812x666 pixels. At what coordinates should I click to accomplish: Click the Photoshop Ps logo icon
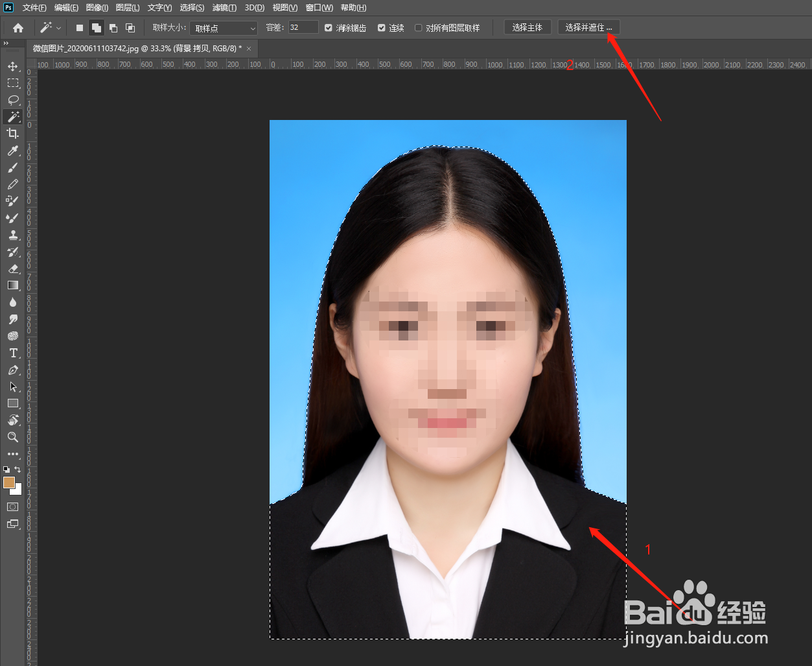click(8, 8)
